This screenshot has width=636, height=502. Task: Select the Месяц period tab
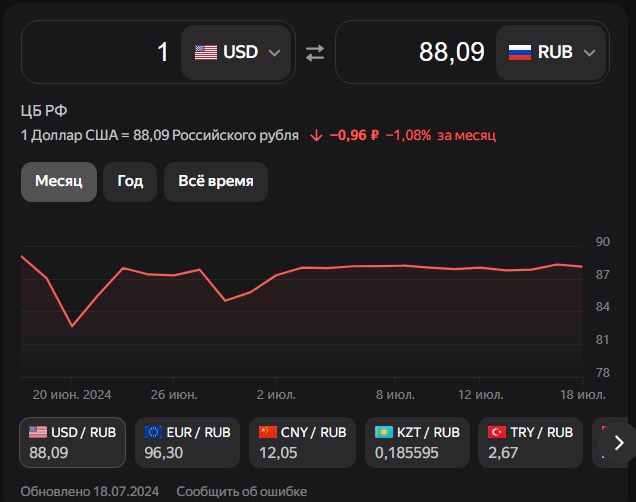59,182
